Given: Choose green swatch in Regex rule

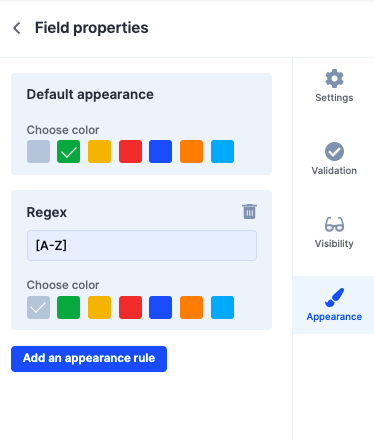Looking at the screenshot, I should pyautogui.click(x=68, y=307).
